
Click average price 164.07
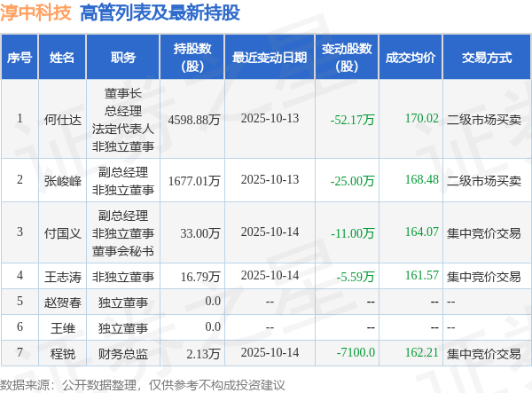(x=422, y=232)
